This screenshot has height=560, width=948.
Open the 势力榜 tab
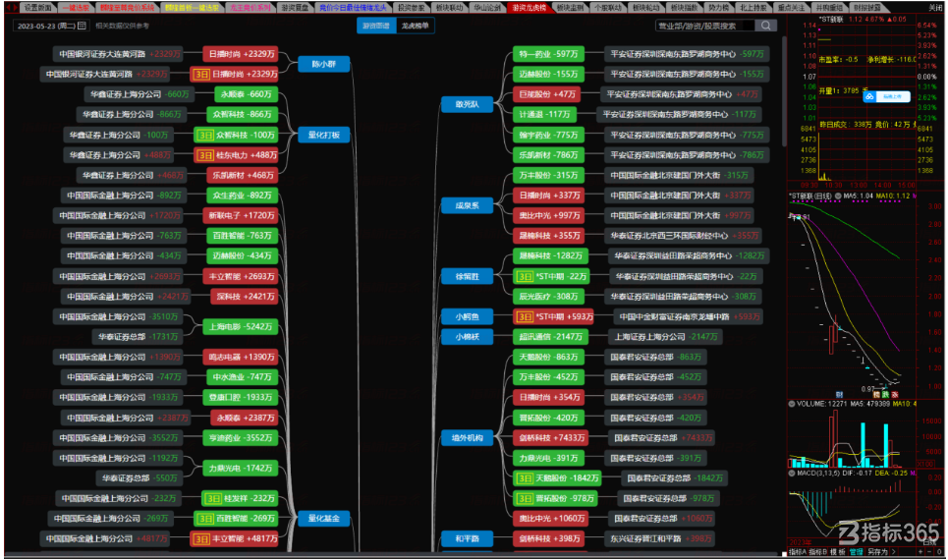[x=718, y=8]
